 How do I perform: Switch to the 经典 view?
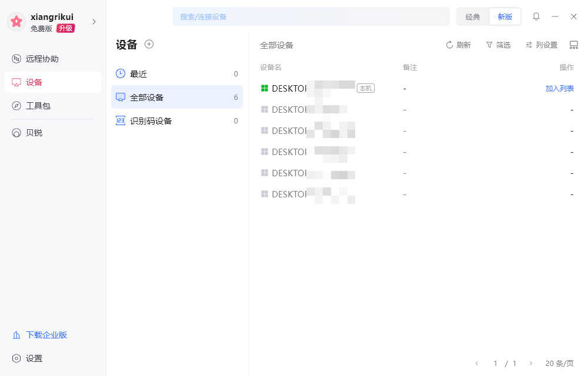click(x=473, y=17)
